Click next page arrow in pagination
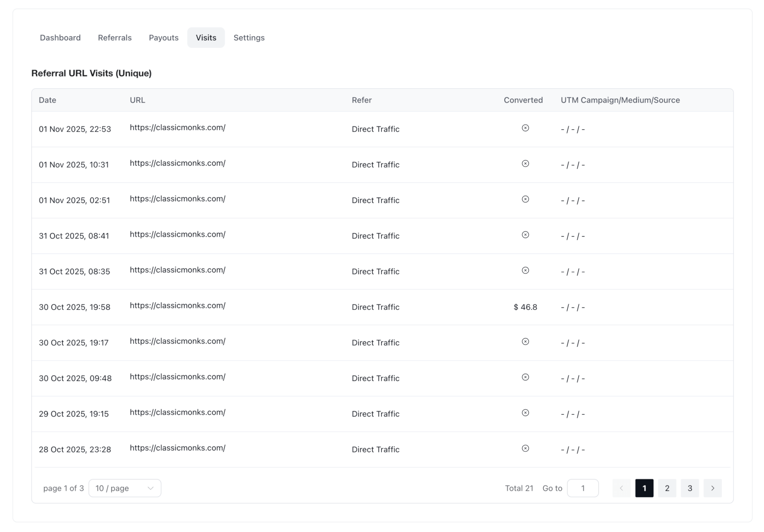The height and width of the screenshot is (532, 764). (x=712, y=488)
